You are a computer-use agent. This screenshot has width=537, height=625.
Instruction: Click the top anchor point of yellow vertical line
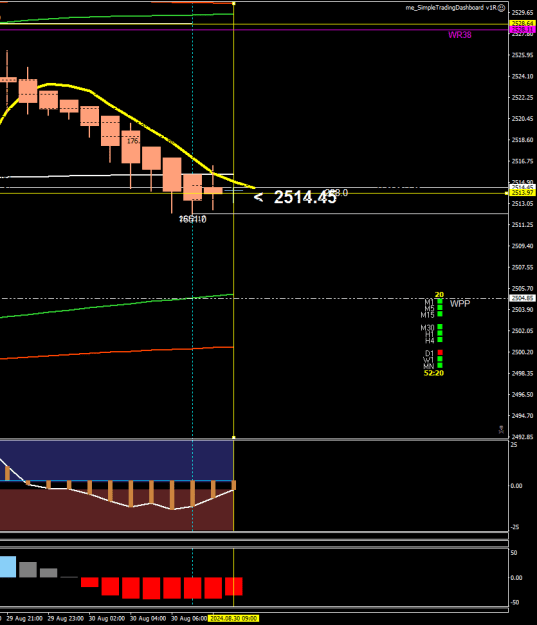234,3
